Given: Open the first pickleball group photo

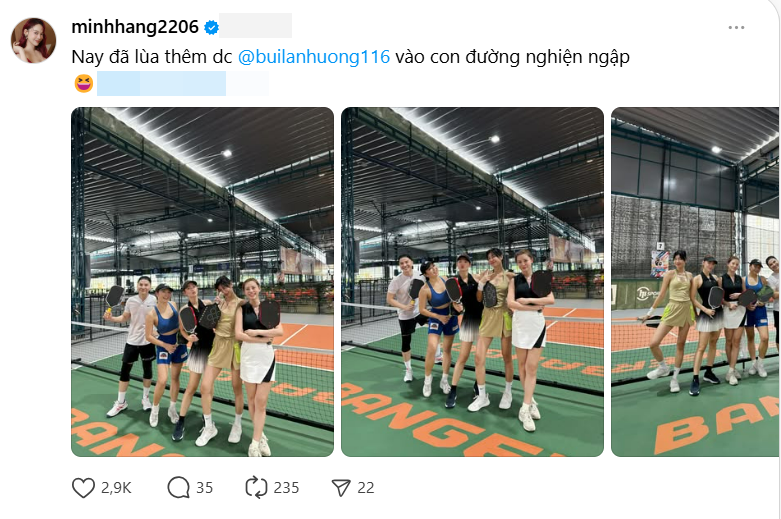Looking at the screenshot, I should [x=202, y=282].
